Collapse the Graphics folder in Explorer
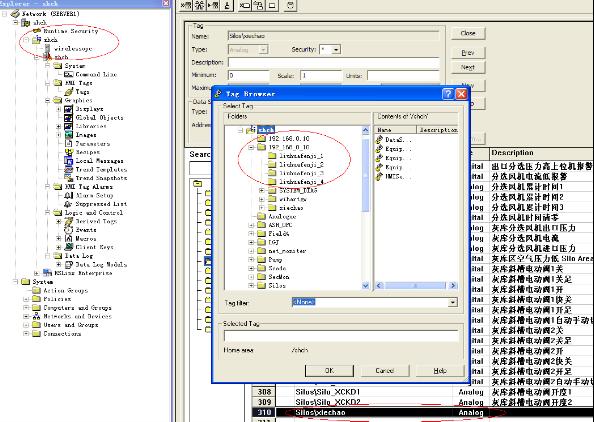This screenshot has width=594, height=422. (x=48, y=100)
